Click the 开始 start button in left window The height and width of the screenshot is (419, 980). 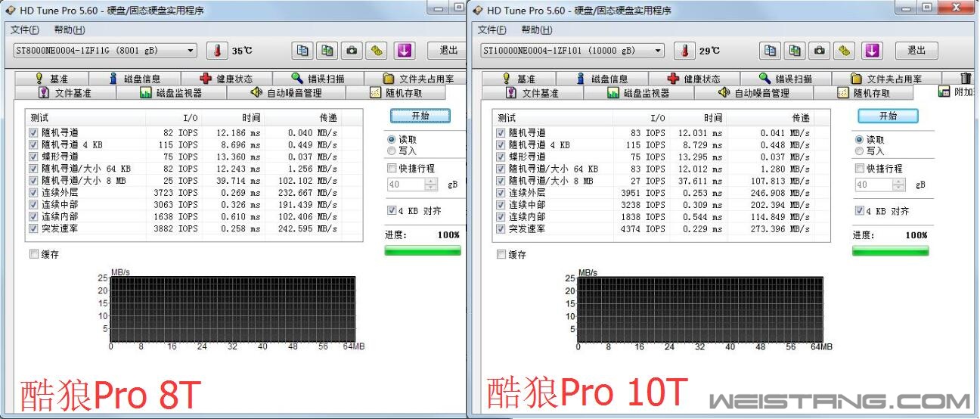[x=420, y=116]
